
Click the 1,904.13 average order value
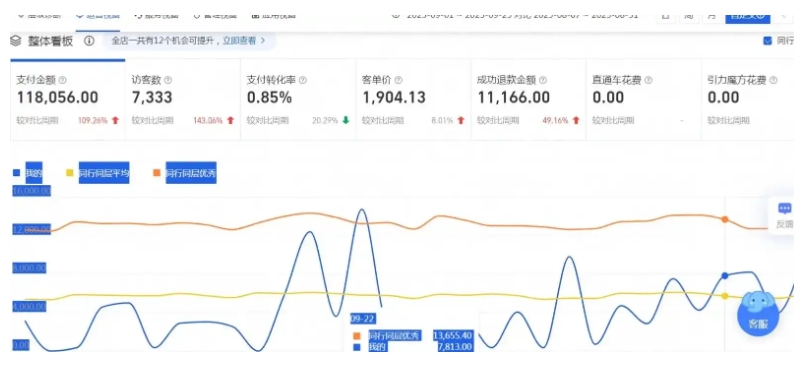click(x=394, y=98)
